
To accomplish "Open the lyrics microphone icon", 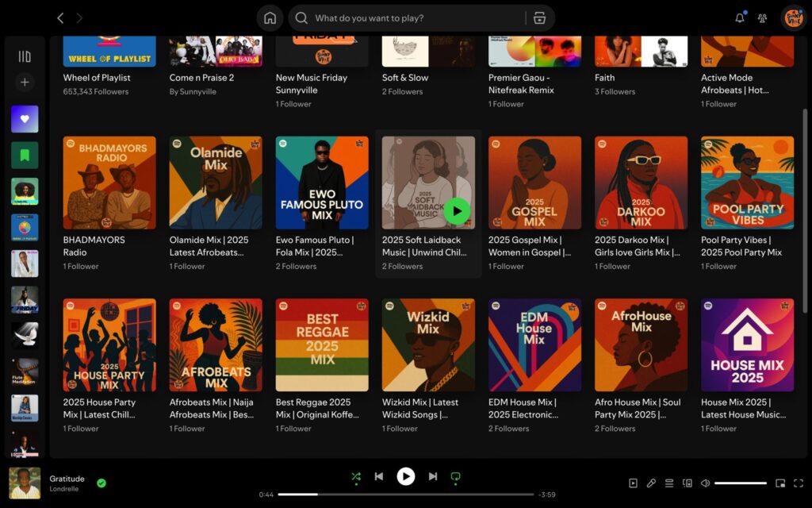I will [651, 483].
